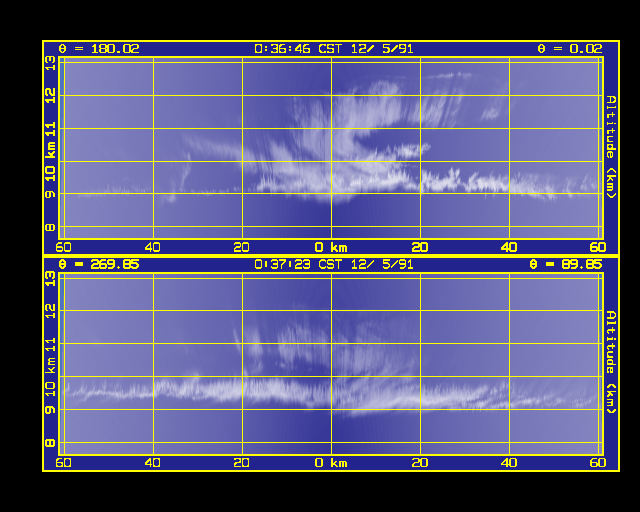Screen dimensions: 640x512
Task: Click the 40 distance label on the θ = 269.85 side
Action: (153, 463)
